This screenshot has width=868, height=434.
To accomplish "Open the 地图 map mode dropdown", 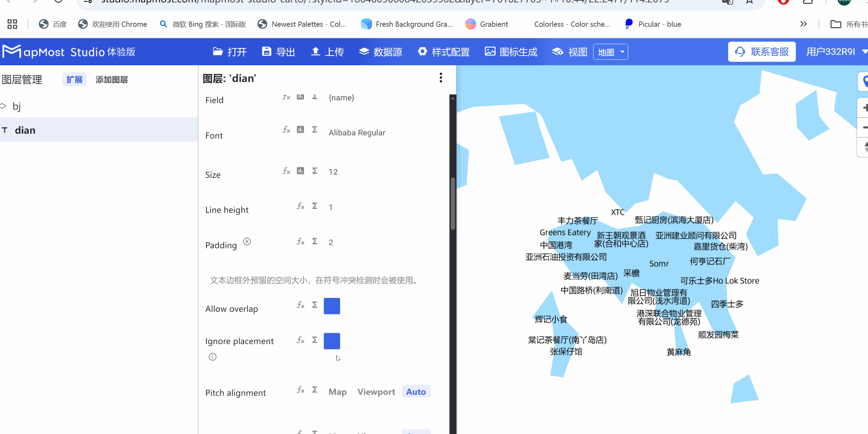I will coord(610,51).
